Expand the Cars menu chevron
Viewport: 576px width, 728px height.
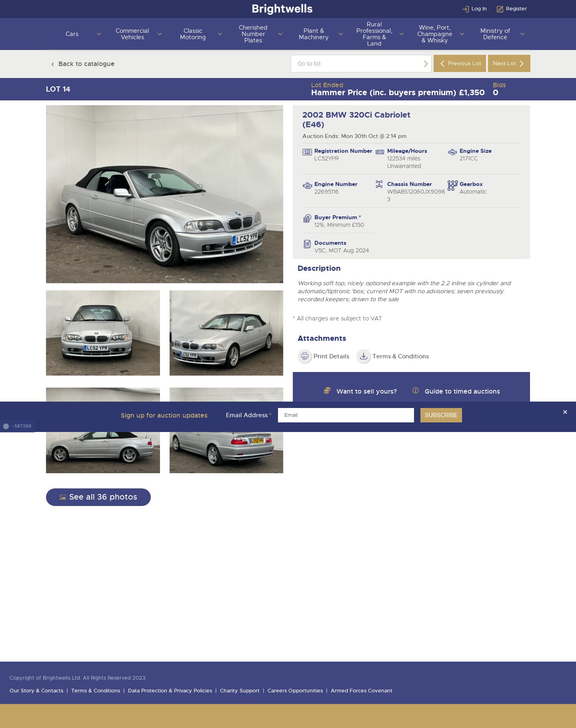pos(99,34)
